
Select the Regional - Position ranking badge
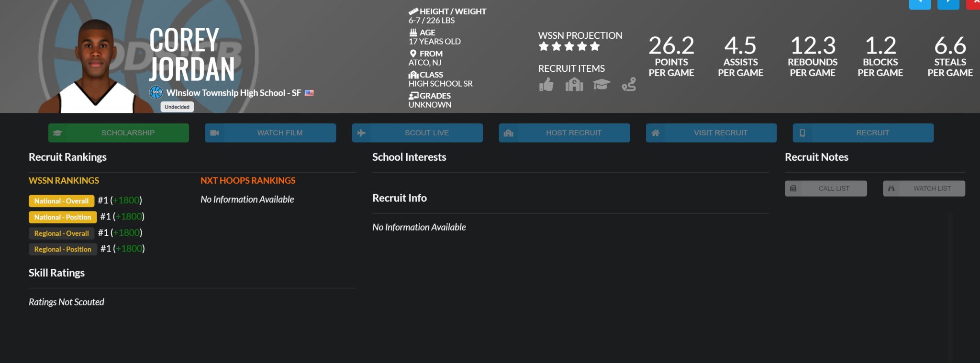click(x=63, y=249)
